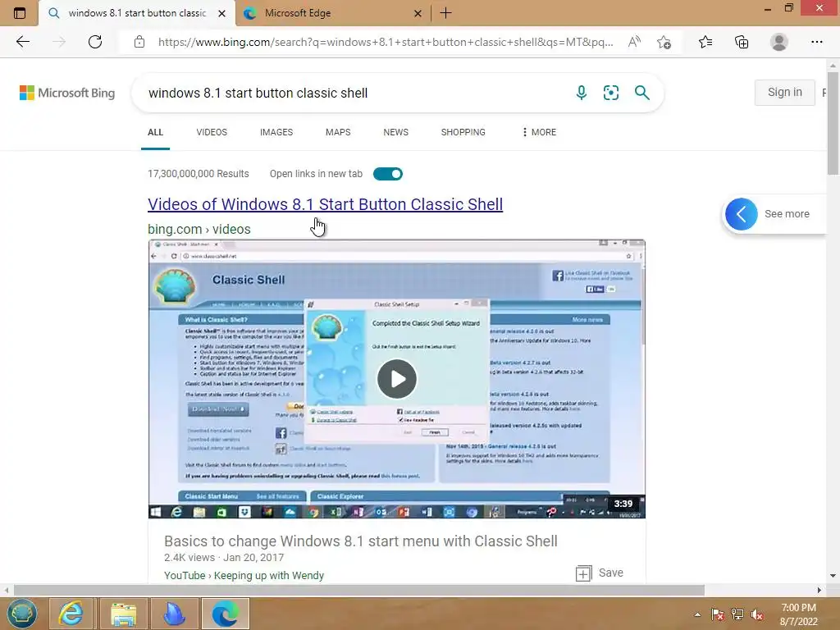Click the Bing search magnifier icon
The height and width of the screenshot is (630, 840).
[641, 93]
